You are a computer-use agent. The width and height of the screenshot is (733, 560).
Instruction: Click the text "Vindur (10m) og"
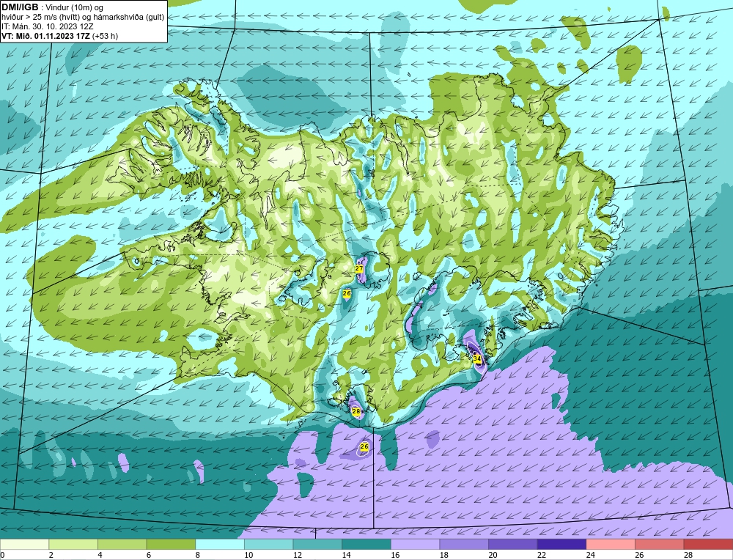pyautogui.click(x=75, y=7)
